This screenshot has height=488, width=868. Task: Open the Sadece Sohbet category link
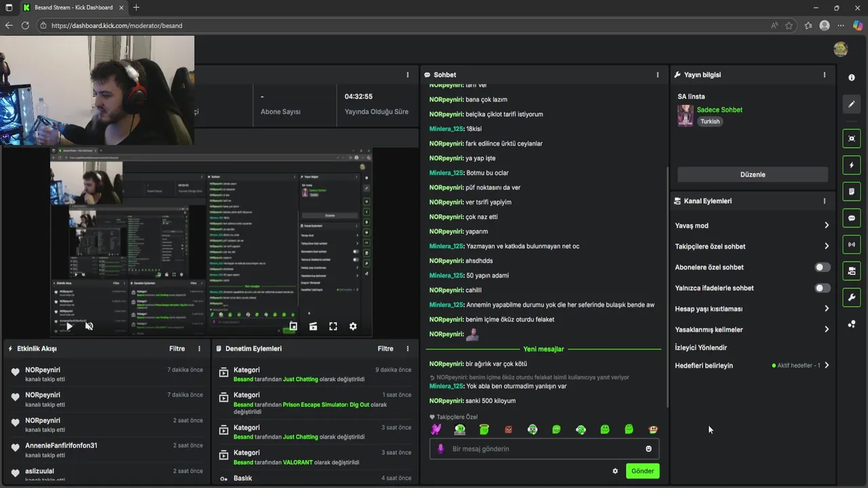click(x=719, y=110)
